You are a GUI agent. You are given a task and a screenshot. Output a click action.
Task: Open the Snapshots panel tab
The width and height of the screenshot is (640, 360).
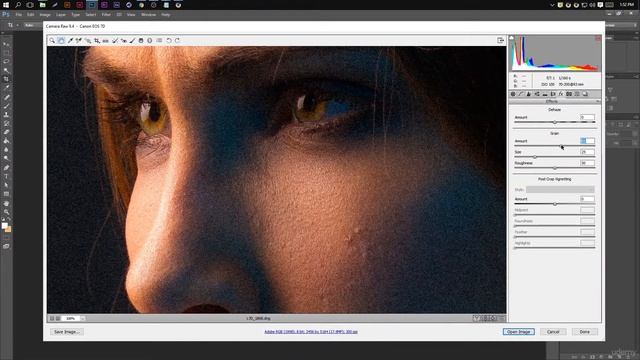tap(585, 94)
